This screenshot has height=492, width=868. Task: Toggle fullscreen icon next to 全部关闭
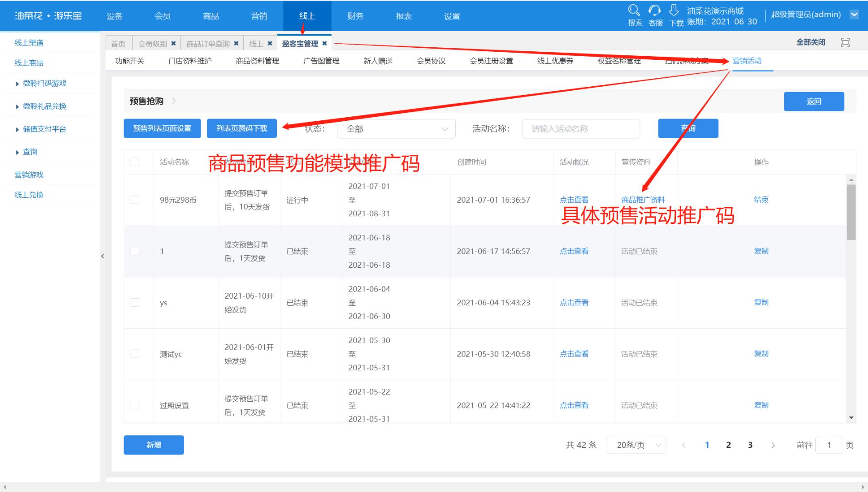pos(845,42)
